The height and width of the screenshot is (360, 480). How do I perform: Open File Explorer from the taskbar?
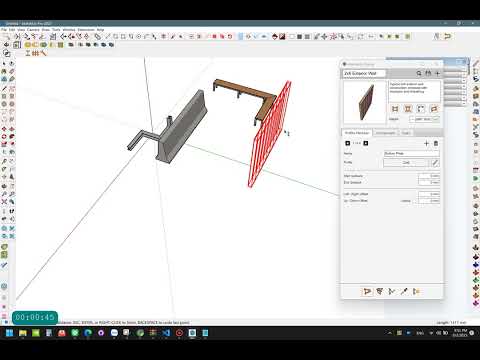tap(23, 333)
